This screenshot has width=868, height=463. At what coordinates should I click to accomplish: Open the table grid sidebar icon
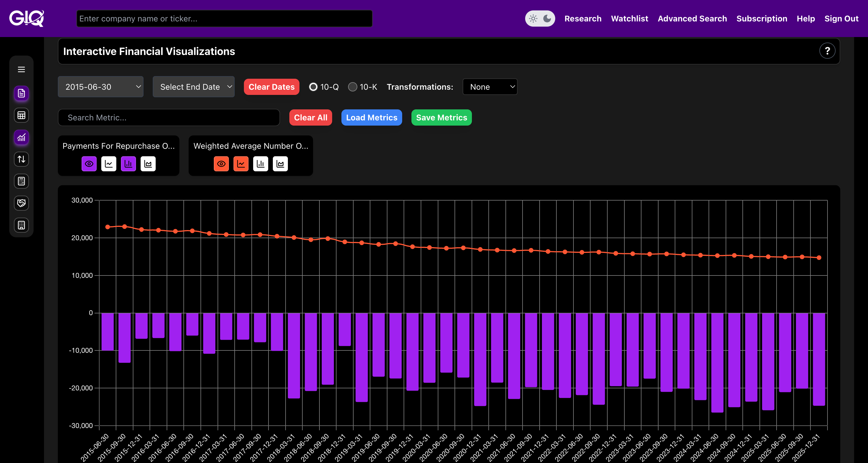[x=21, y=115]
